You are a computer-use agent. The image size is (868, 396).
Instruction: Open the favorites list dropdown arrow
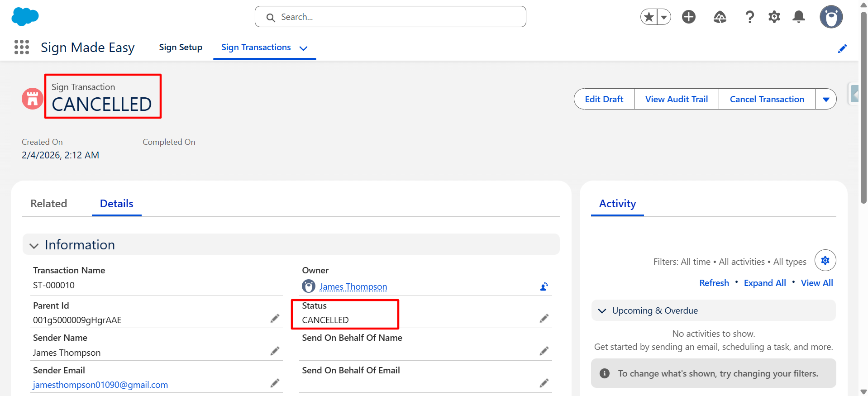(664, 17)
